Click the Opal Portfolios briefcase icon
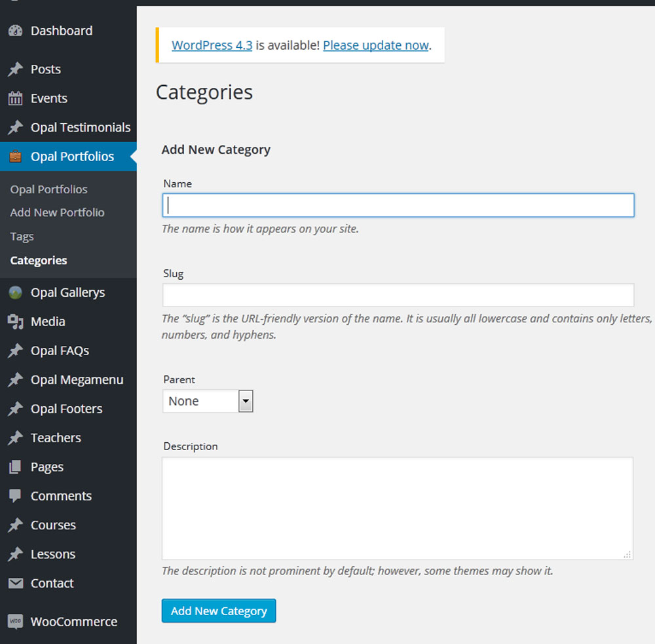Screen dimensions: 655x644 15,157
